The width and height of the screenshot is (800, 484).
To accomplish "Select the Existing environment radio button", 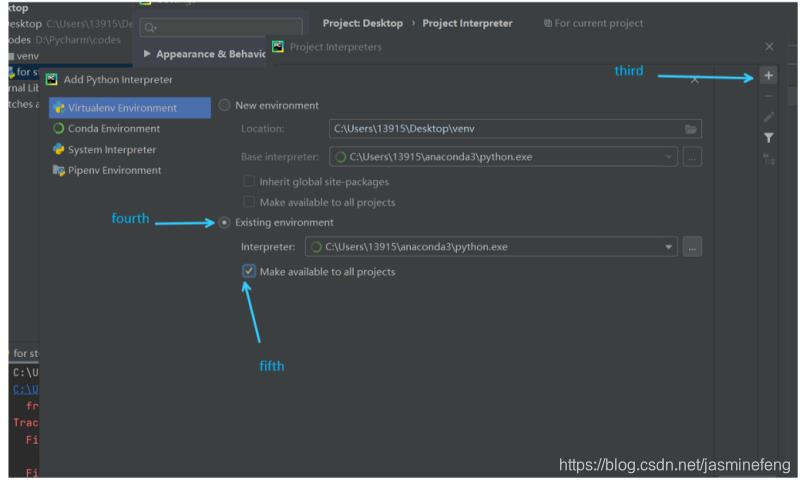I will pyautogui.click(x=224, y=223).
